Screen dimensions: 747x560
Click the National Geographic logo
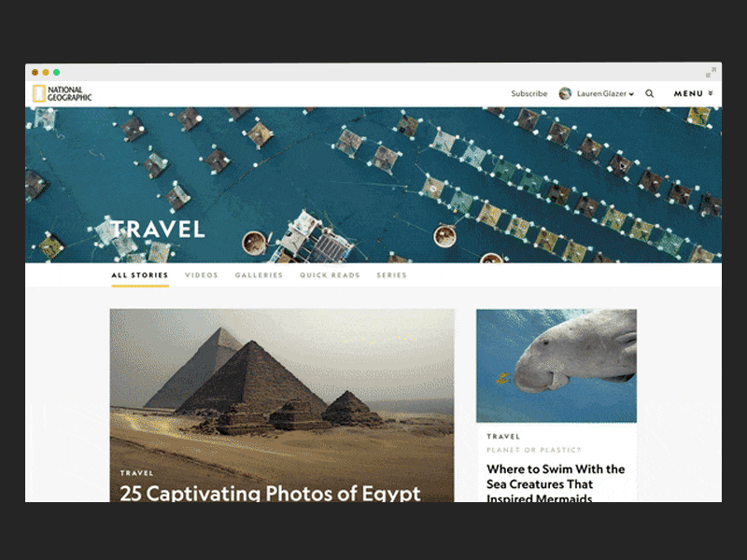point(62,93)
